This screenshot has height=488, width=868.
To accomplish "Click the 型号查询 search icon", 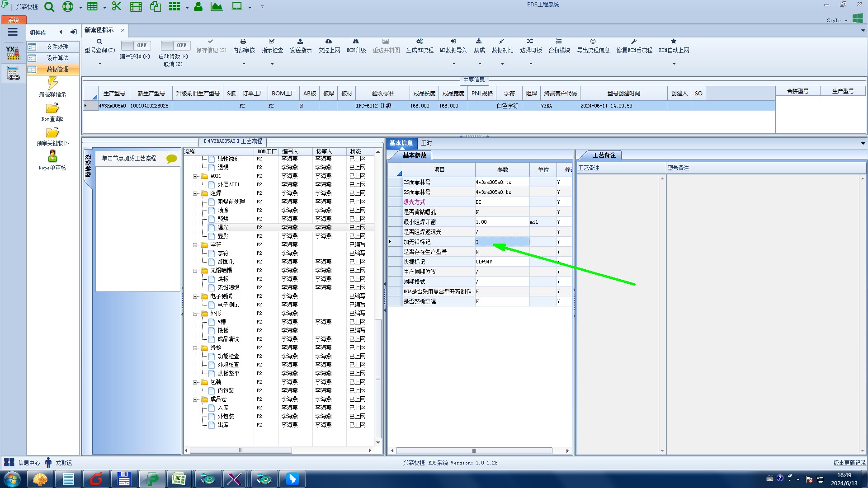I will coord(99,42).
